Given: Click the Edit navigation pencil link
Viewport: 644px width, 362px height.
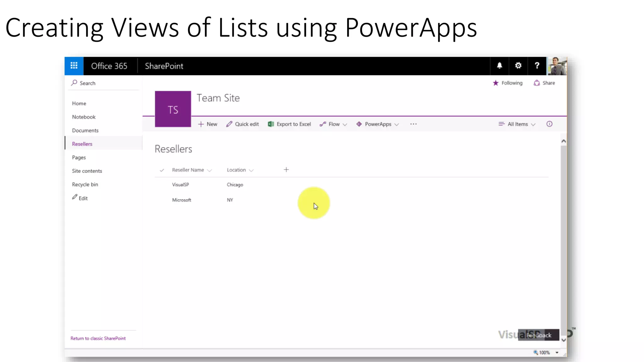Looking at the screenshot, I should coord(80,198).
